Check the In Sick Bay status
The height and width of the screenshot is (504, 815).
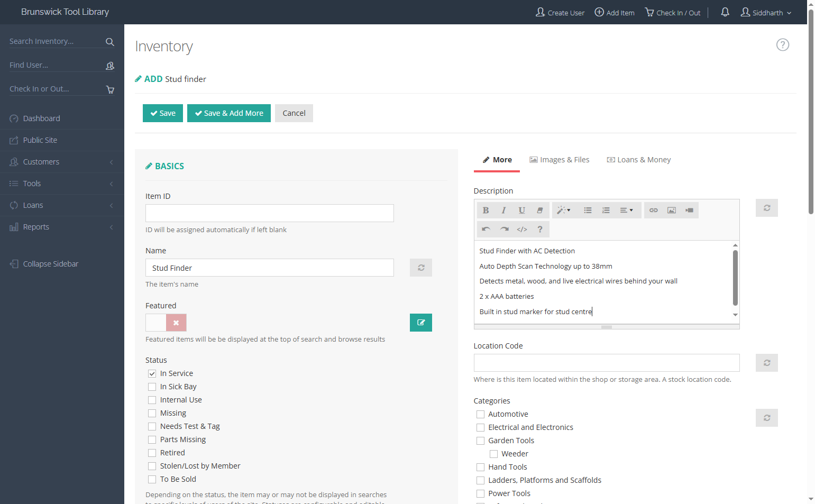[x=152, y=387]
